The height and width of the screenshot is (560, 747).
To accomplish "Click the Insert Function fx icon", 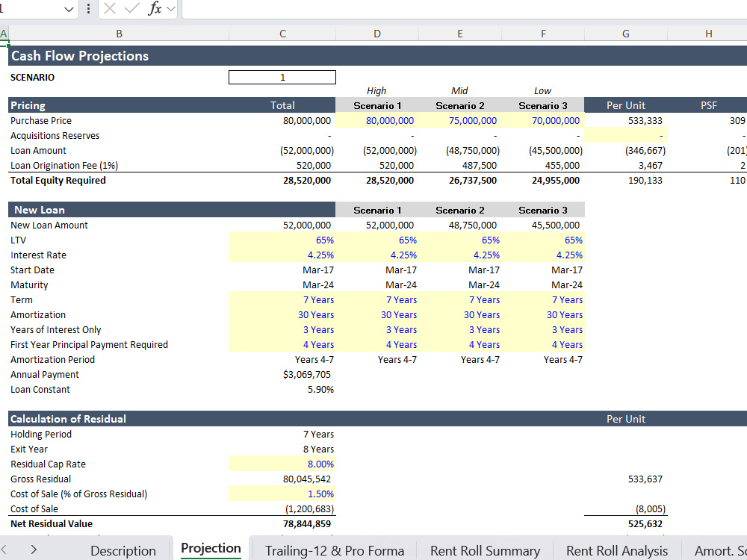I will click(x=155, y=8).
